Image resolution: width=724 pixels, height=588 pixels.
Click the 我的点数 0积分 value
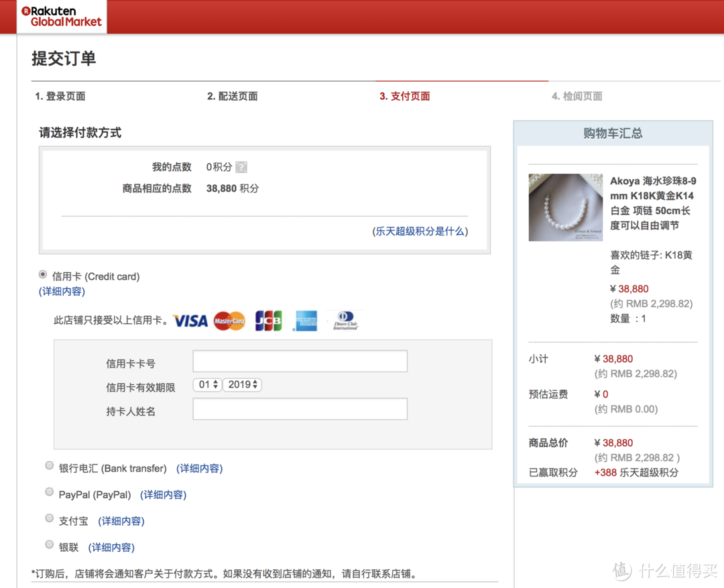click(x=219, y=167)
